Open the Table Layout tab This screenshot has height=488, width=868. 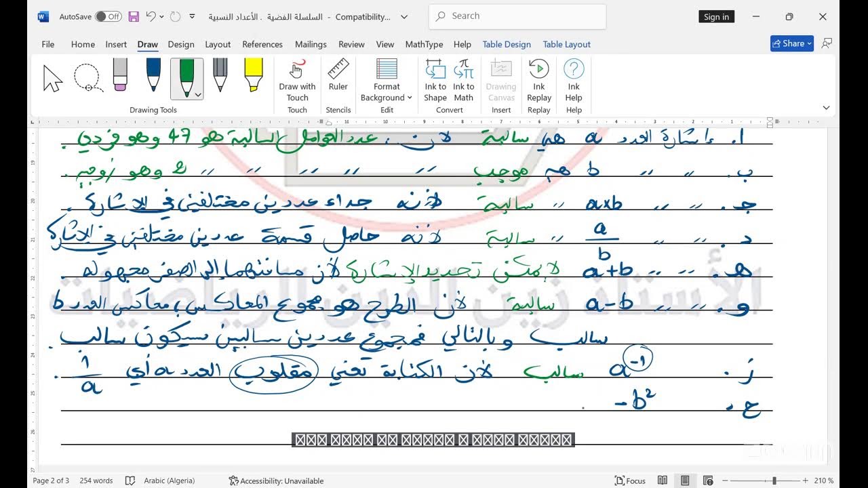pos(567,44)
